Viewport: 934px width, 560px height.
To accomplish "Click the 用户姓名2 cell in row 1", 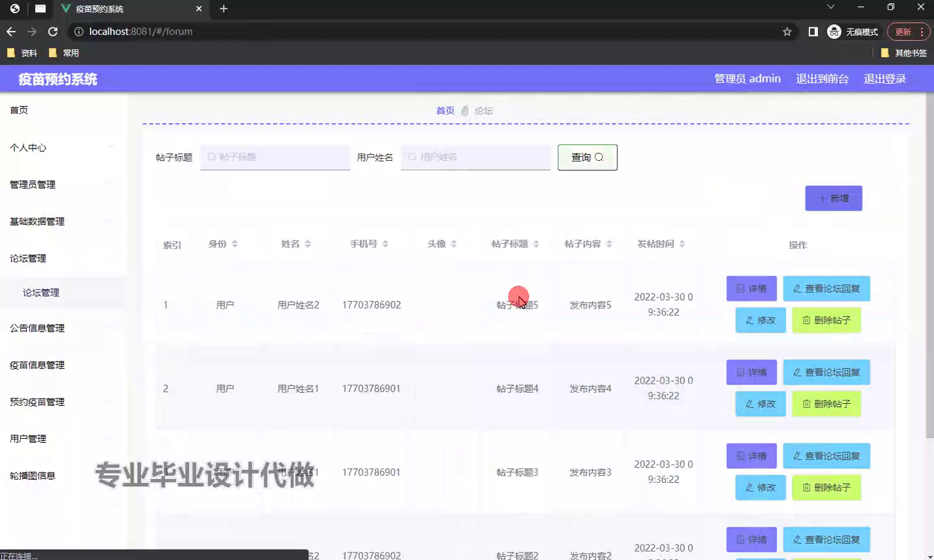I will tap(298, 305).
